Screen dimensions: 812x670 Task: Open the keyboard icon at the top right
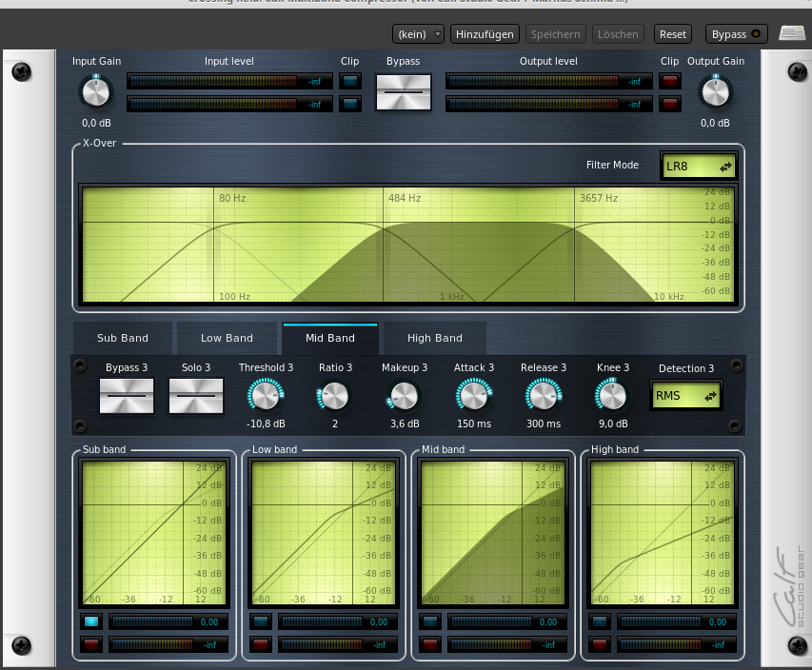pyautogui.click(x=792, y=33)
